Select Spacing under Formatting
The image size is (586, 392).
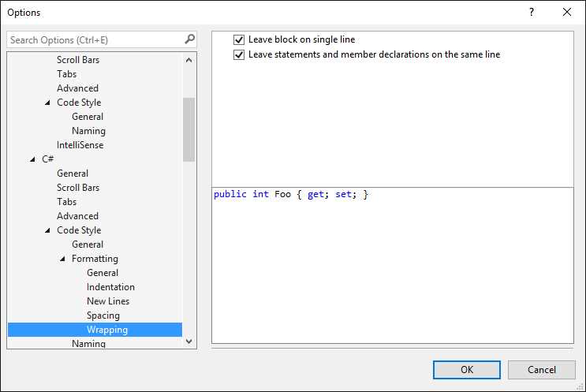103,315
